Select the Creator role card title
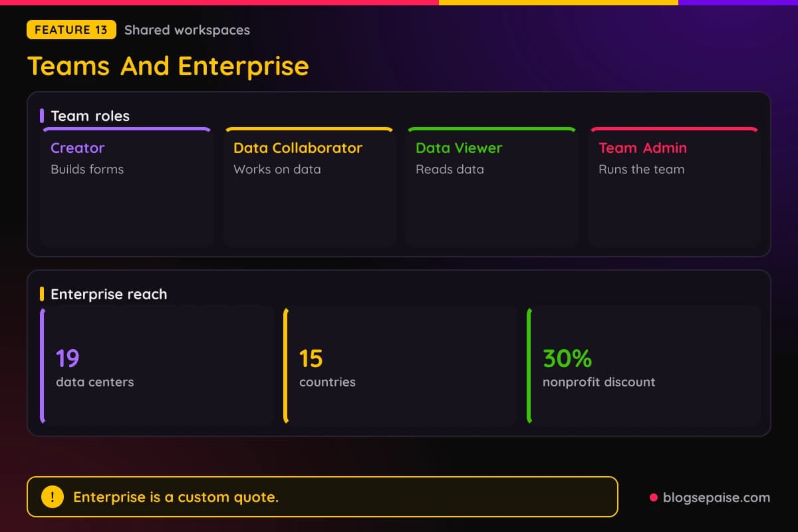798x532 pixels. coord(78,148)
